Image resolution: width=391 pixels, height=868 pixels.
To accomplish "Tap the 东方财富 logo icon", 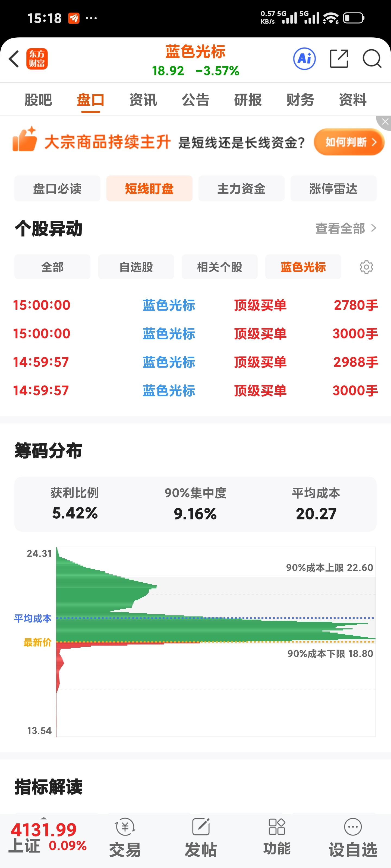I will pyautogui.click(x=37, y=59).
